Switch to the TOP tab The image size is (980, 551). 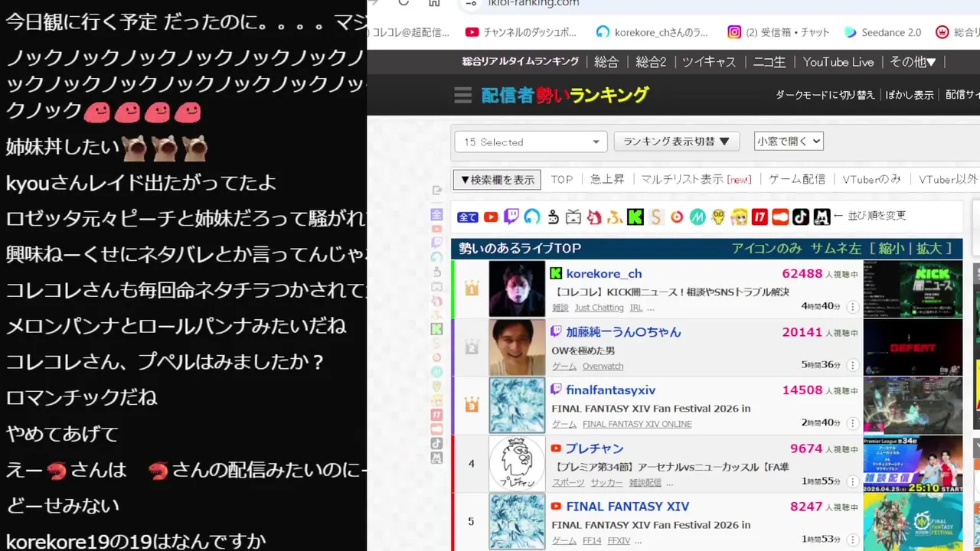click(x=562, y=179)
